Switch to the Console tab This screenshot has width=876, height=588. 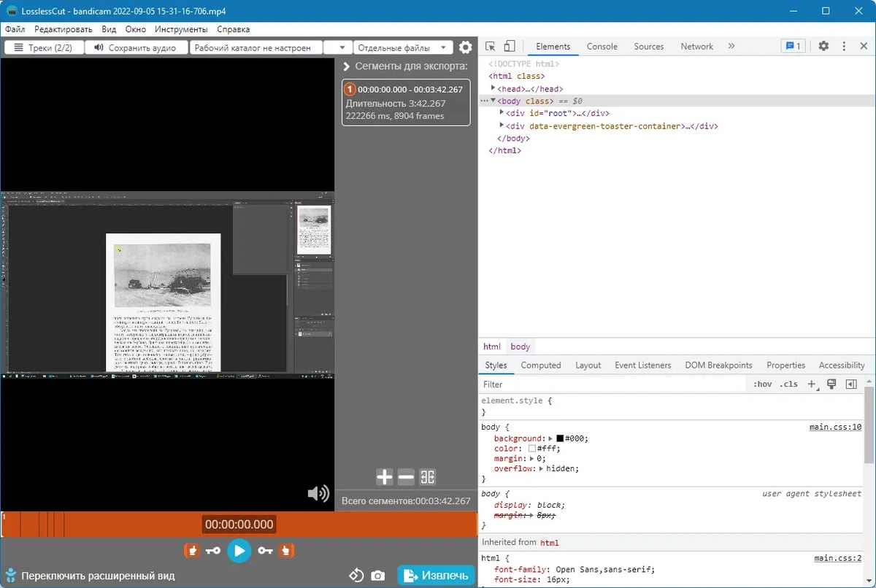pyautogui.click(x=602, y=46)
